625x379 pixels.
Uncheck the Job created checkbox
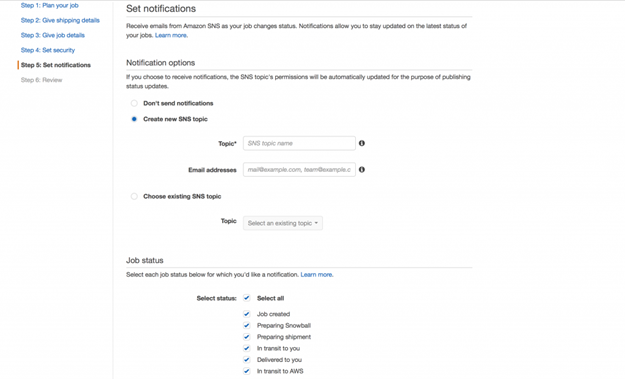point(247,314)
